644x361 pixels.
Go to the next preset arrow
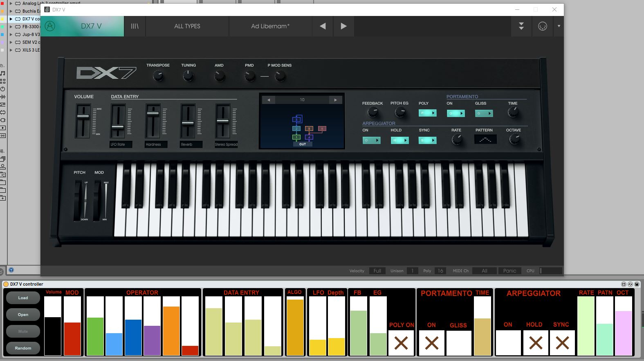coord(343,26)
